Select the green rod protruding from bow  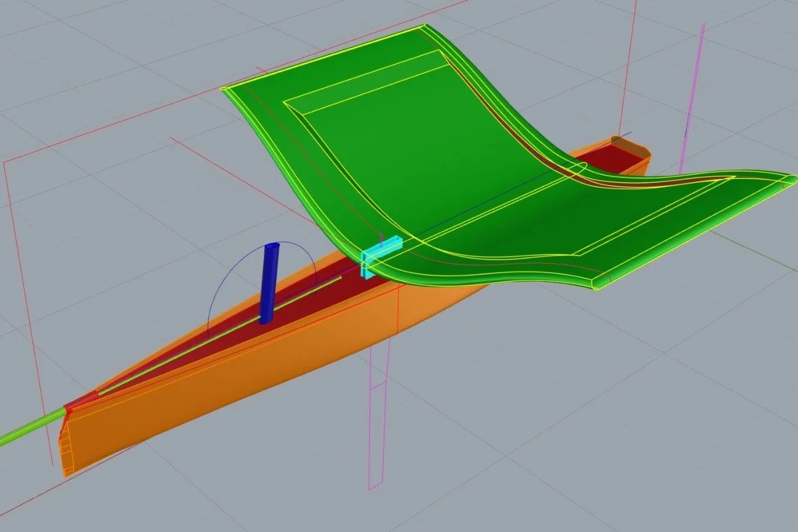pyautogui.click(x=34, y=426)
